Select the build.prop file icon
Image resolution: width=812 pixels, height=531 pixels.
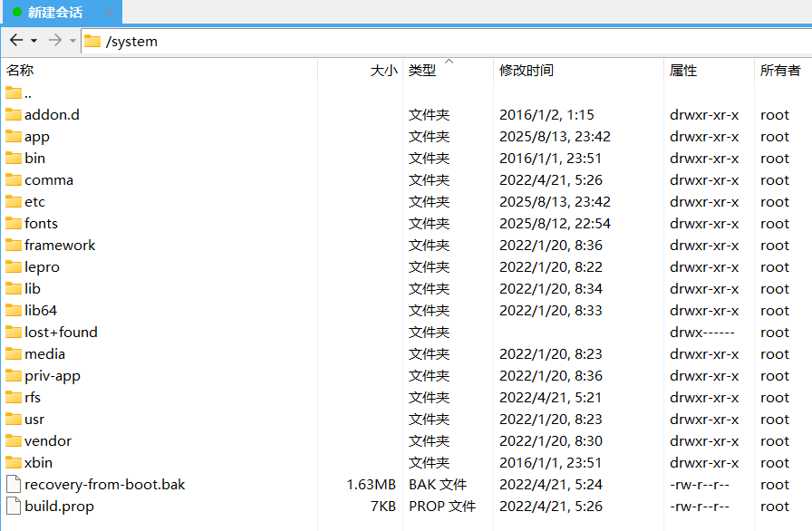pyautogui.click(x=14, y=506)
